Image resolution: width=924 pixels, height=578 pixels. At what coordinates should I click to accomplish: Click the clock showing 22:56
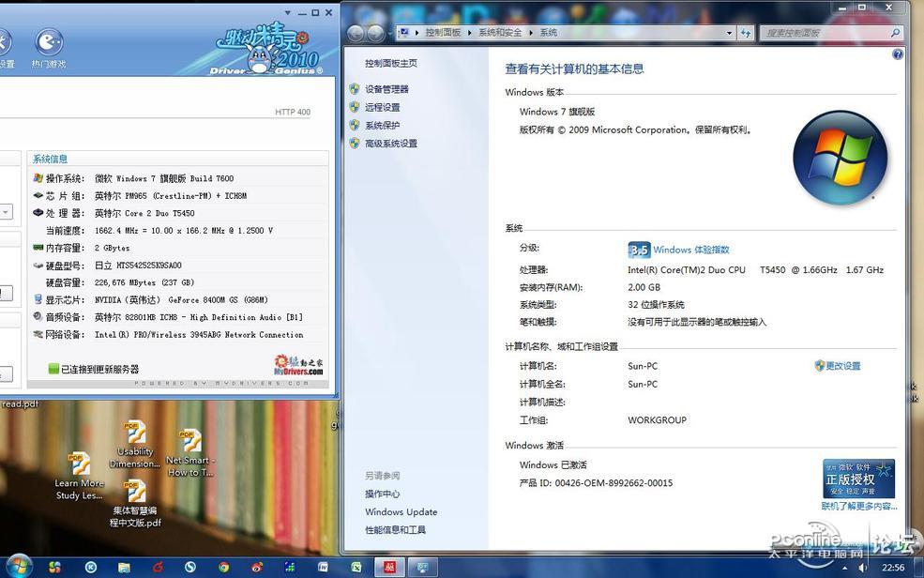tap(893, 568)
